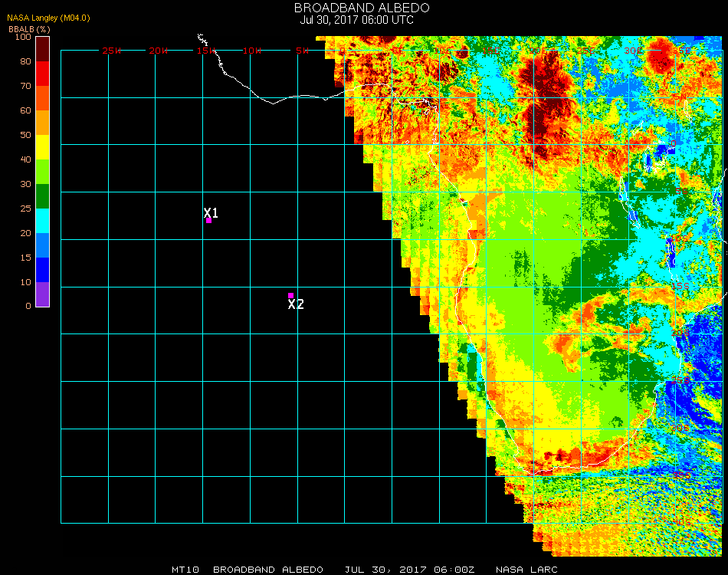Click the Jul 30, 2017 06:00 UTC timestamp
The width and height of the screenshot is (728, 575).
coord(357,20)
